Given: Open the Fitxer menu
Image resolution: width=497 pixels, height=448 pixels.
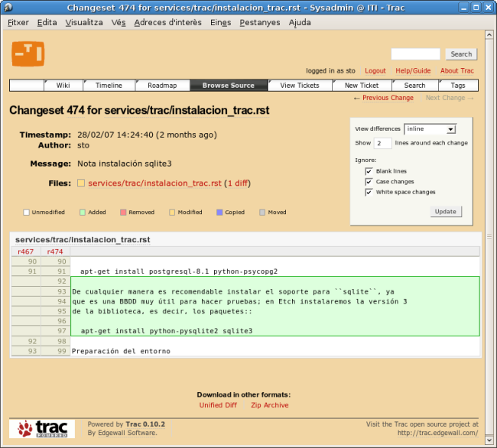Looking at the screenshot, I should (18, 22).
